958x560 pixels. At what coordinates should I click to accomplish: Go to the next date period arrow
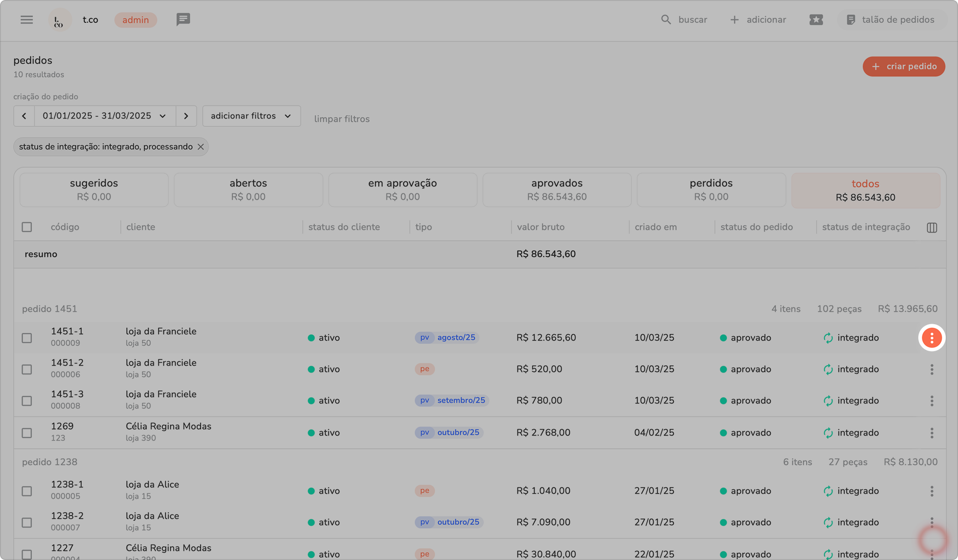click(186, 116)
